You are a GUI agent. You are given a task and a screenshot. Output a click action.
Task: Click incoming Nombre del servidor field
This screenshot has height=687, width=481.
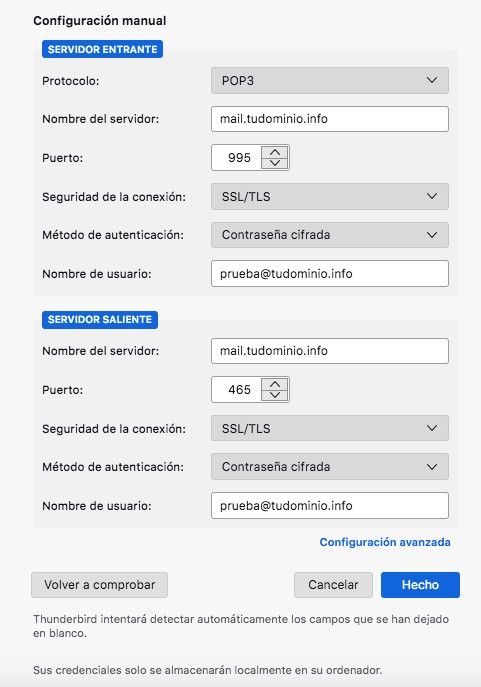pyautogui.click(x=330, y=119)
